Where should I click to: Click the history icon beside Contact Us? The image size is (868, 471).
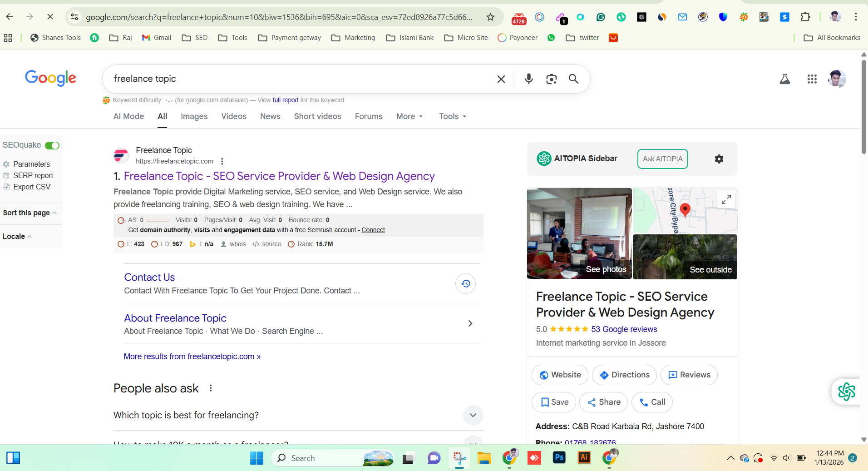pos(465,284)
